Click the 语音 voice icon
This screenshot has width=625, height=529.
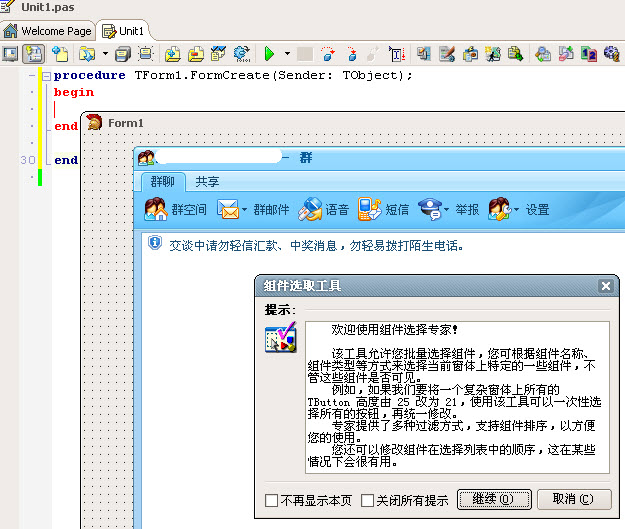pos(311,210)
